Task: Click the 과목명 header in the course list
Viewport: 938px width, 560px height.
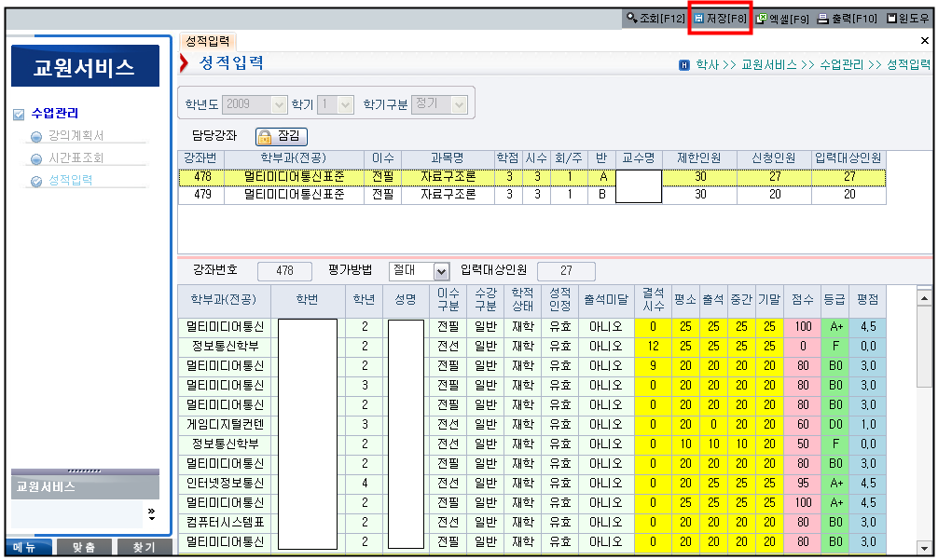Action: 448,159
